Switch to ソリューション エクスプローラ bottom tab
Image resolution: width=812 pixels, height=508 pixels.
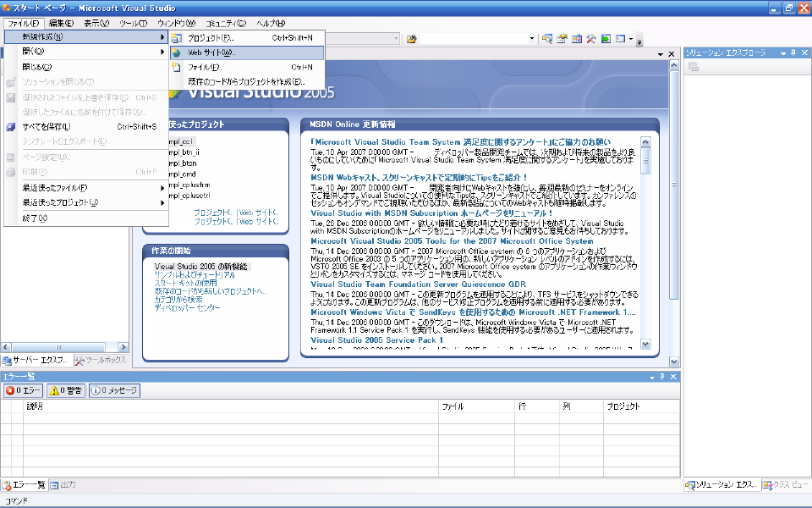point(721,485)
